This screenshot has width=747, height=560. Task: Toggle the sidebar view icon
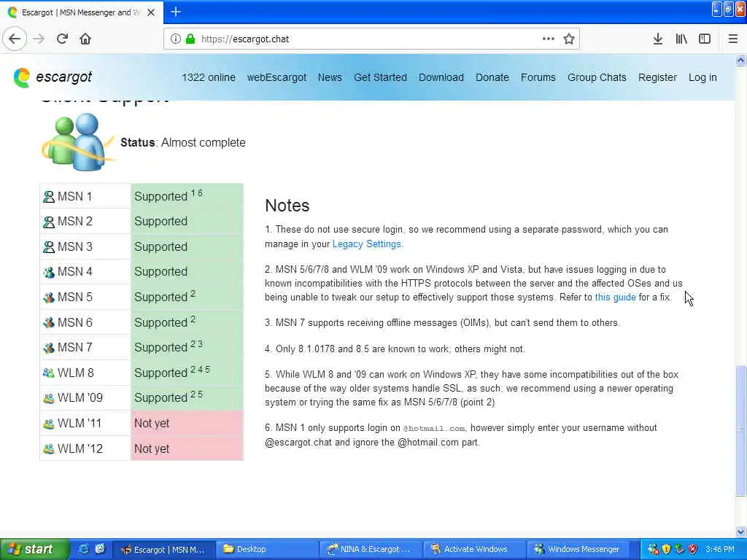tap(705, 39)
